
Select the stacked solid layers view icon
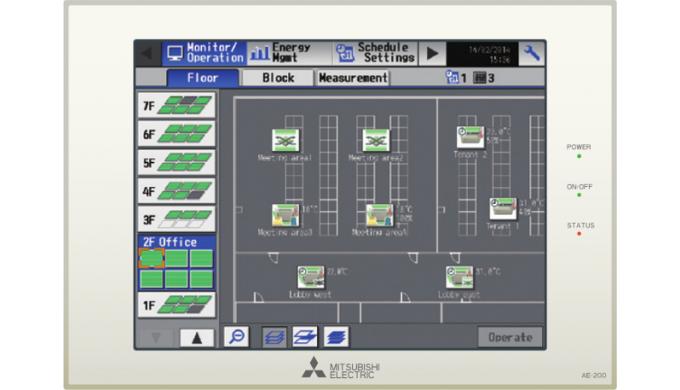tap(336, 337)
